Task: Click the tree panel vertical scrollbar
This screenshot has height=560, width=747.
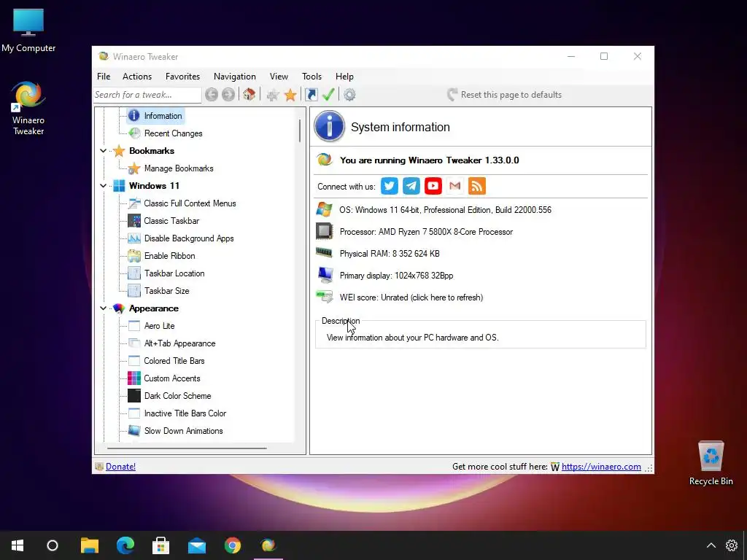Action: click(300, 131)
